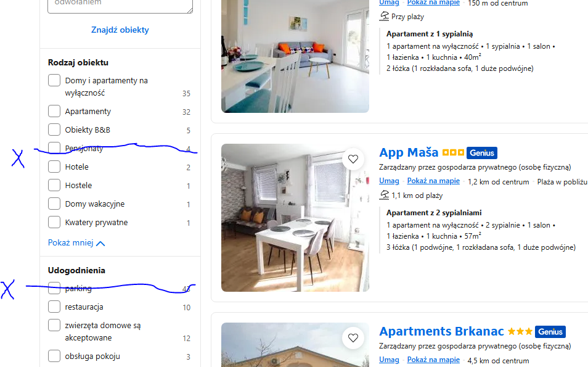Click beach icon beside 1,1 km od plaży

384,195
